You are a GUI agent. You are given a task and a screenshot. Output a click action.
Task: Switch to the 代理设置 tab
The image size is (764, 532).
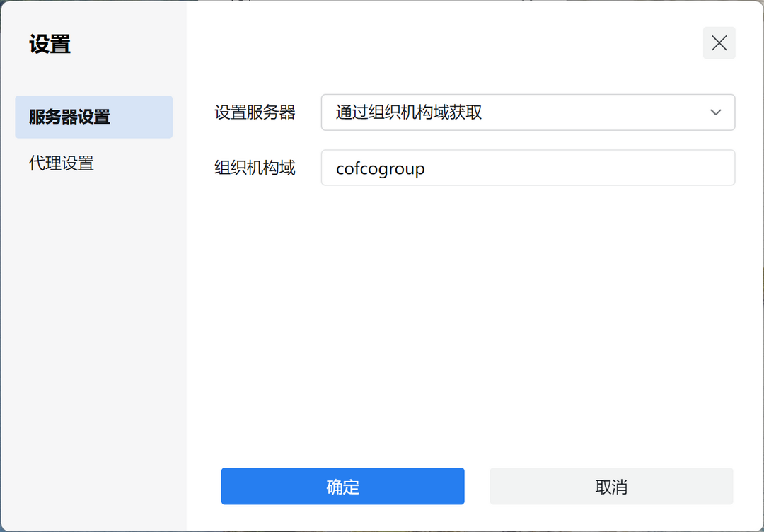click(x=62, y=163)
